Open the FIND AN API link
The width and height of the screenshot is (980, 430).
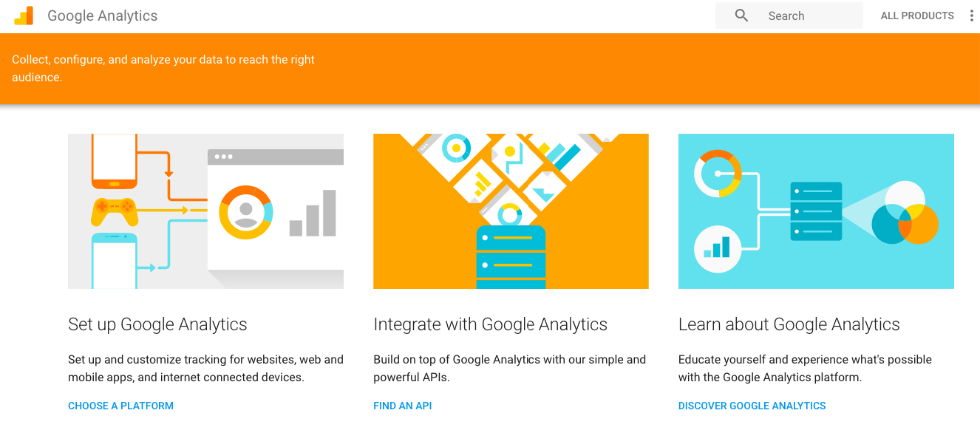pos(403,406)
